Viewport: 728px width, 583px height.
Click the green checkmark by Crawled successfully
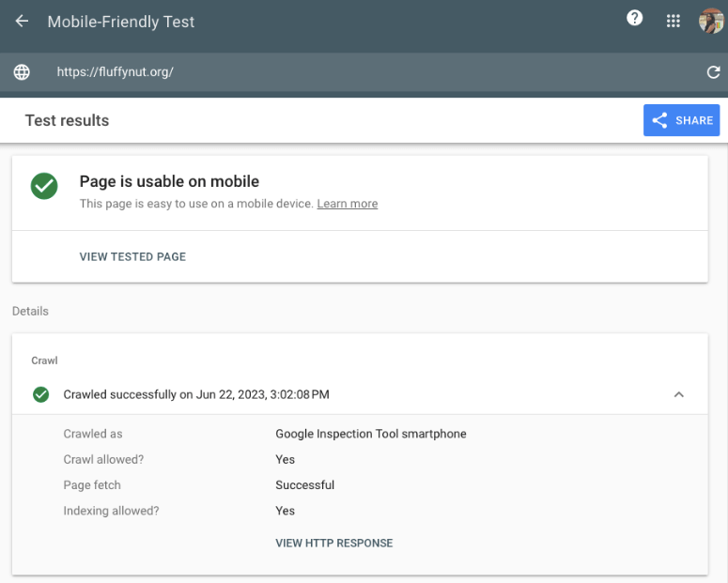click(x=40, y=394)
